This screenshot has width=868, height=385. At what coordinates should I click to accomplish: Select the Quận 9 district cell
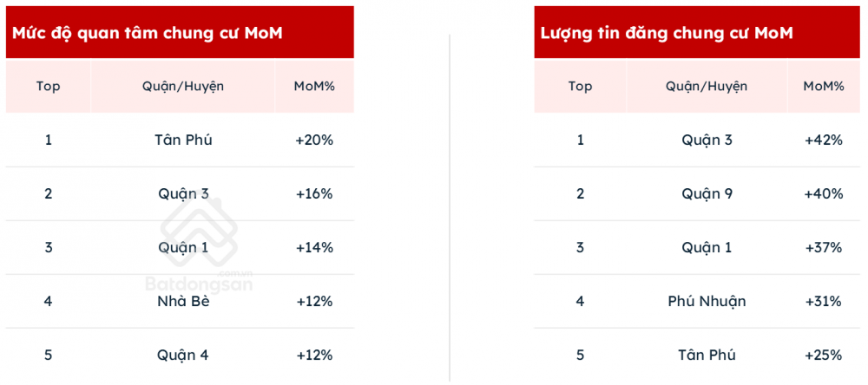tap(707, 193)
